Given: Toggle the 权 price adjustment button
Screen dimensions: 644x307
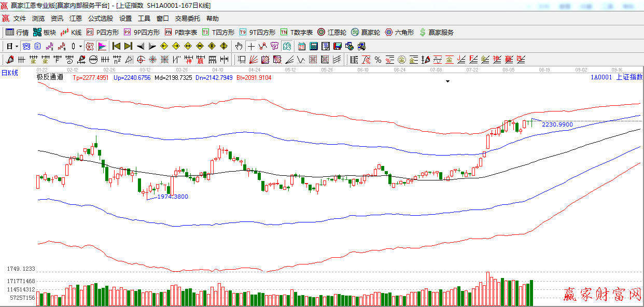Looking at the screenshot, I should click(90, 46).
